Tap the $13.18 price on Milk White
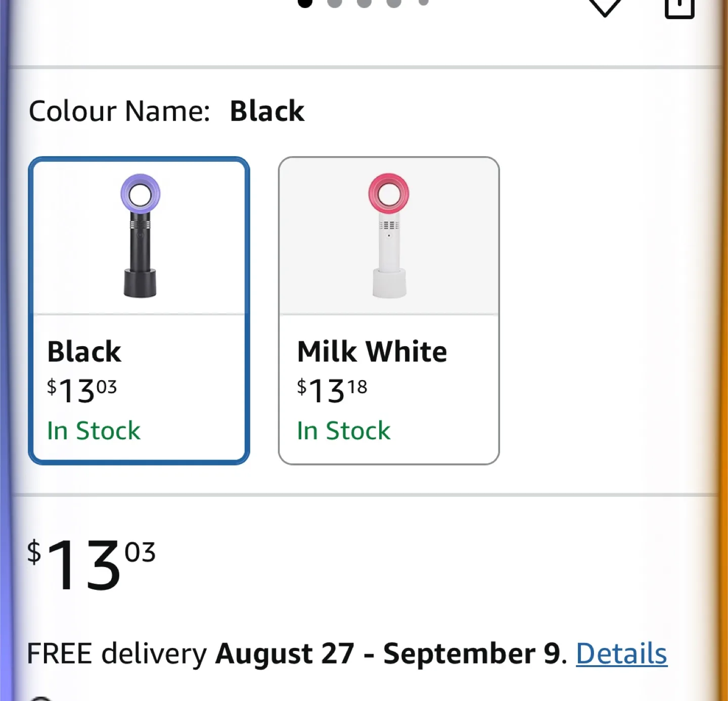This screenshot has width=728, height=701. pos(332,390)
